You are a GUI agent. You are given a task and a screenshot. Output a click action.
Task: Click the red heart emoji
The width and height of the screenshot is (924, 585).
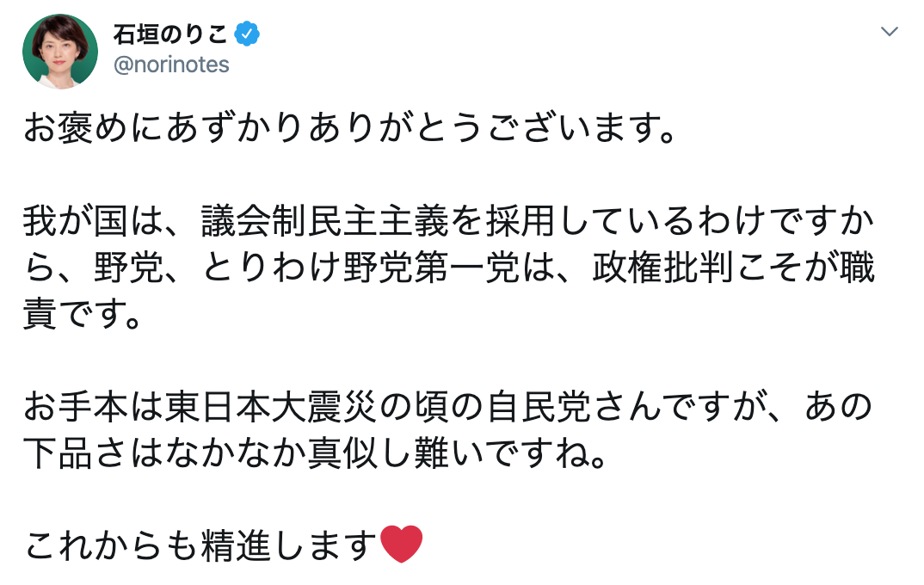coord(401,544)
